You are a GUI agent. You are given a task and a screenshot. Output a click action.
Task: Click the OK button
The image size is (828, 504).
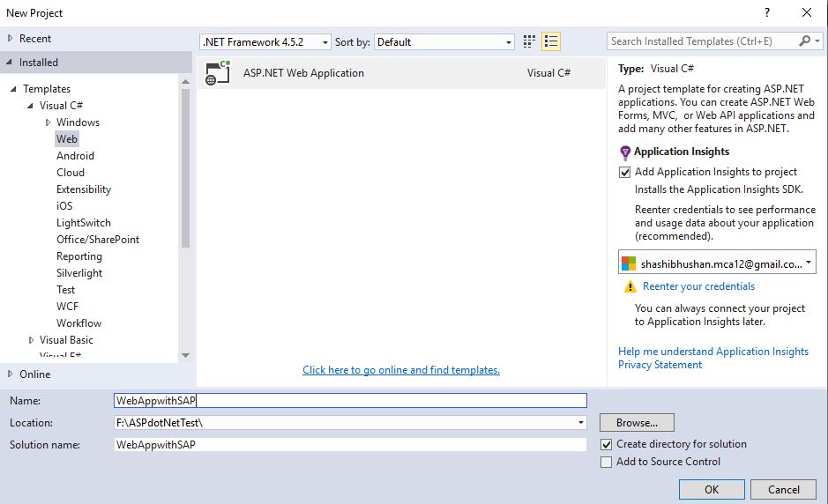pos(712,489)
